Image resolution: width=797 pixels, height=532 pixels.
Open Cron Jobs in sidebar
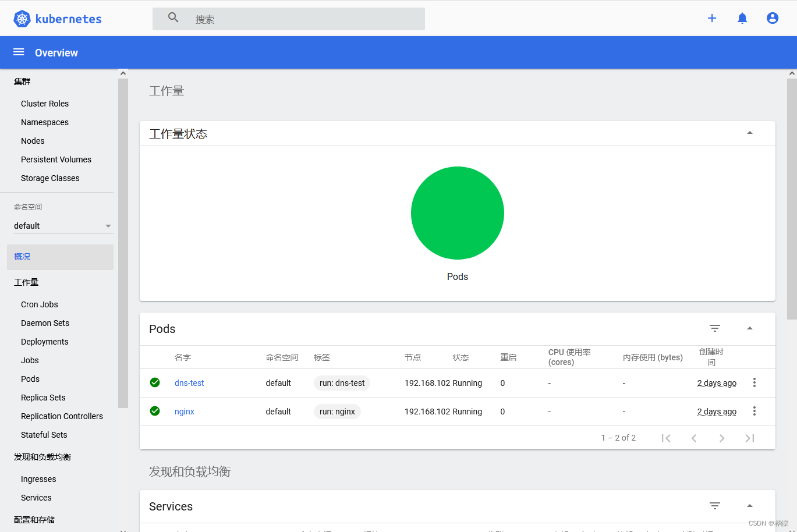(x=40, y=304)
